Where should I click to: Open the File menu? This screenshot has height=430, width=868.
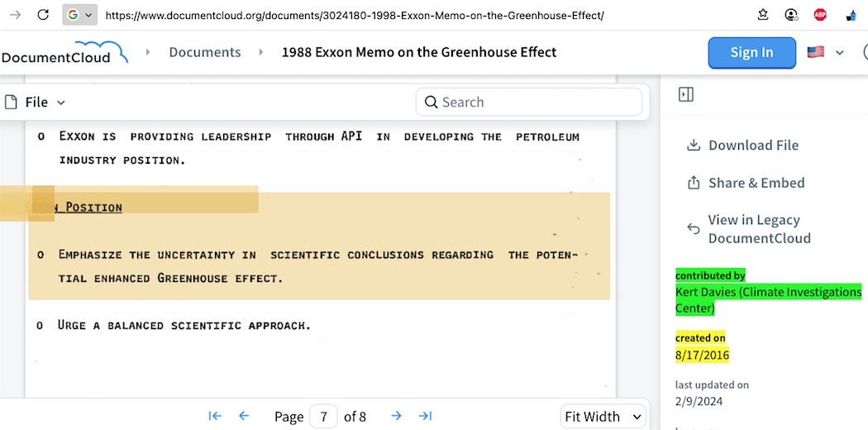click(36, 103)
